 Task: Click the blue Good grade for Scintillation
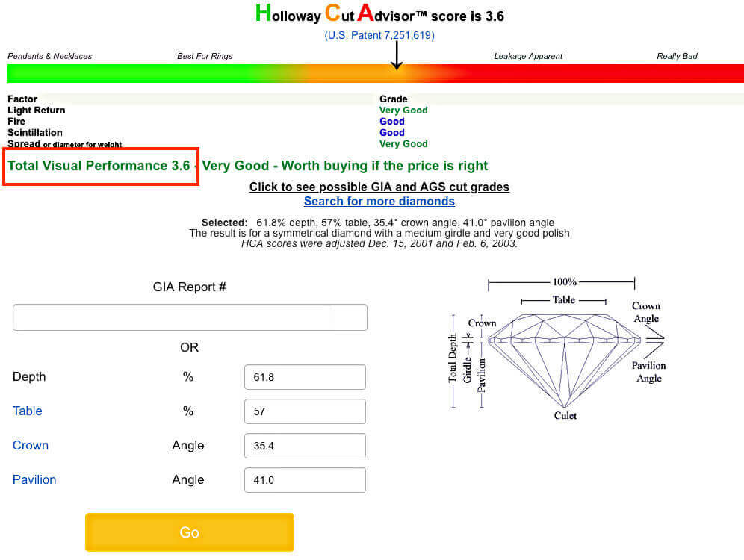(x=392, y=133)
